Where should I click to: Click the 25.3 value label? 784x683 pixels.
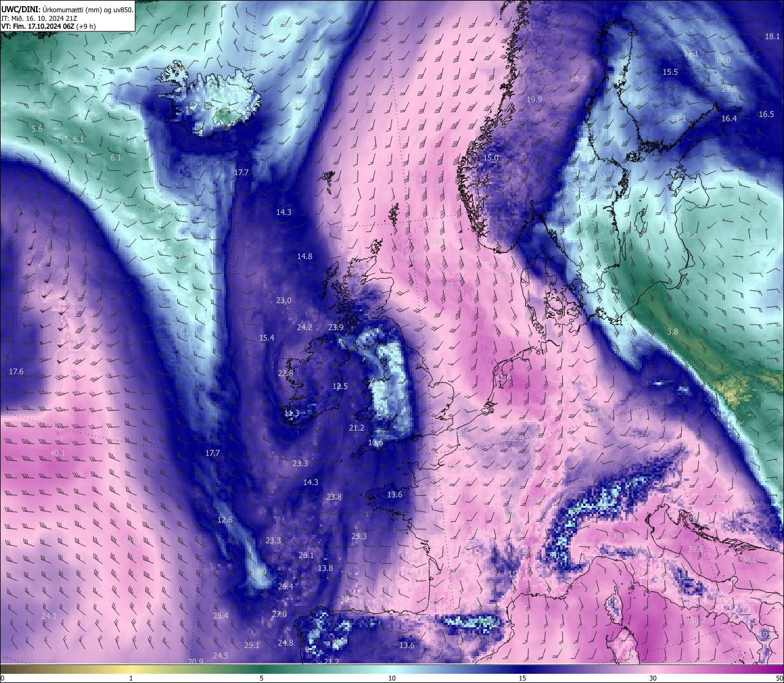pos(359,537)
